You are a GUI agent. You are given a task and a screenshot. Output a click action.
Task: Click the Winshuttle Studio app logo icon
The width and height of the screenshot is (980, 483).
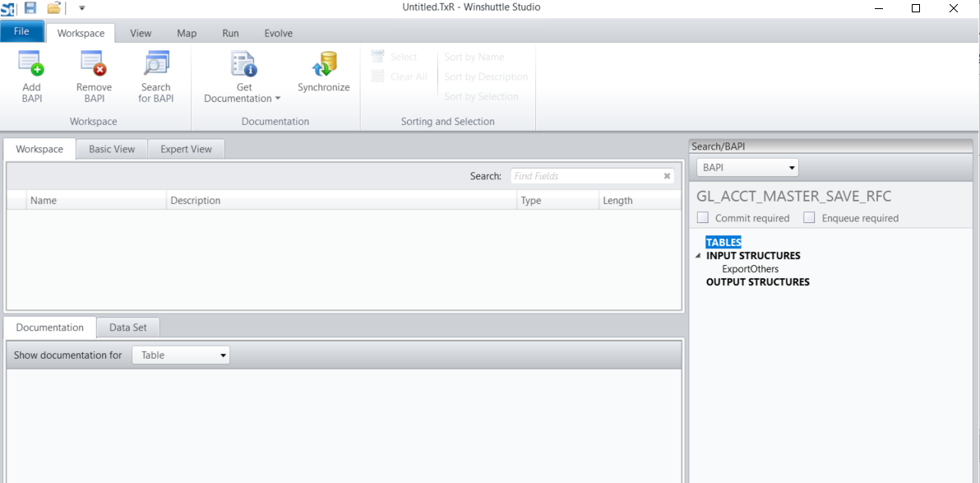click(x=7, y=8)
